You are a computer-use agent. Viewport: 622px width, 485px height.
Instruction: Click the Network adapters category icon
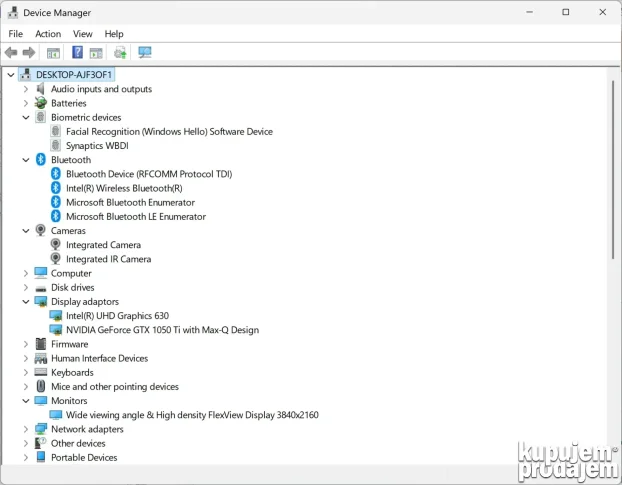click(40, 429)
